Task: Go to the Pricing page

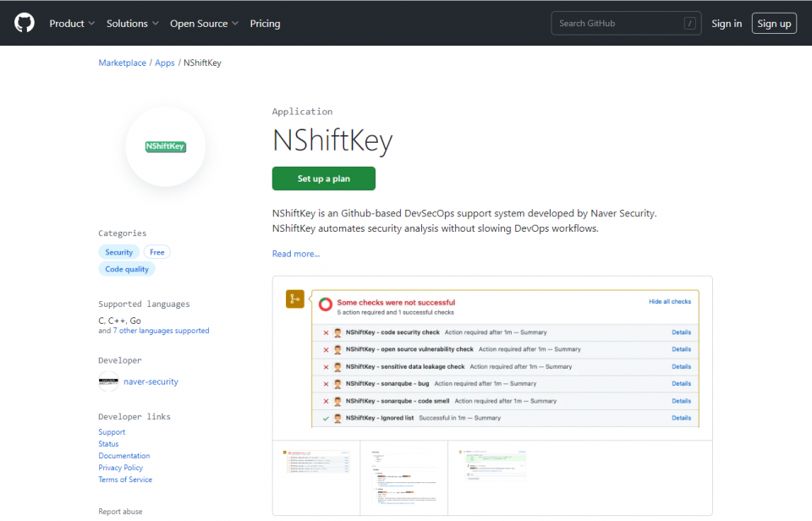Action: pyautogui.click(x=265, y=24)
